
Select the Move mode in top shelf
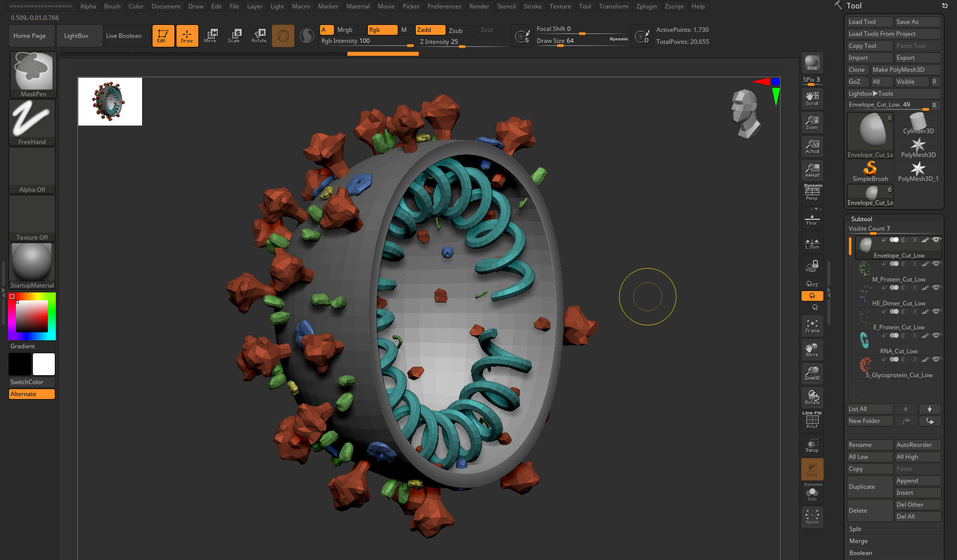(210, 35)
